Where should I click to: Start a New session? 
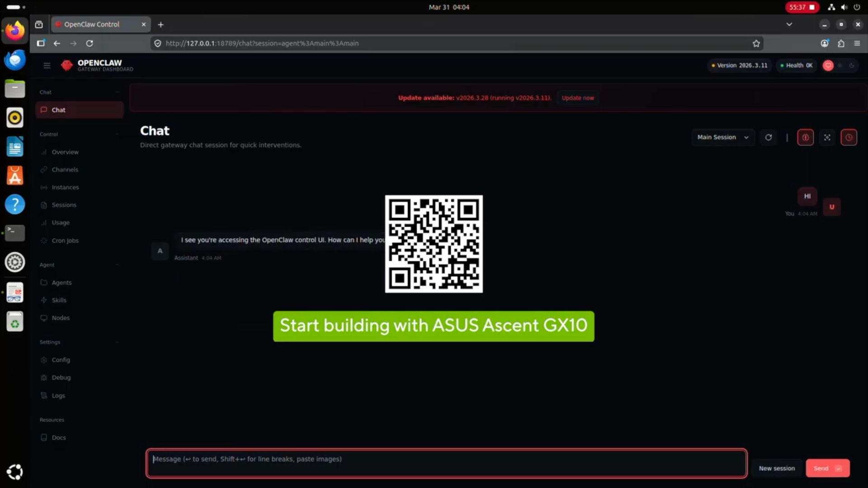(777, 468)
